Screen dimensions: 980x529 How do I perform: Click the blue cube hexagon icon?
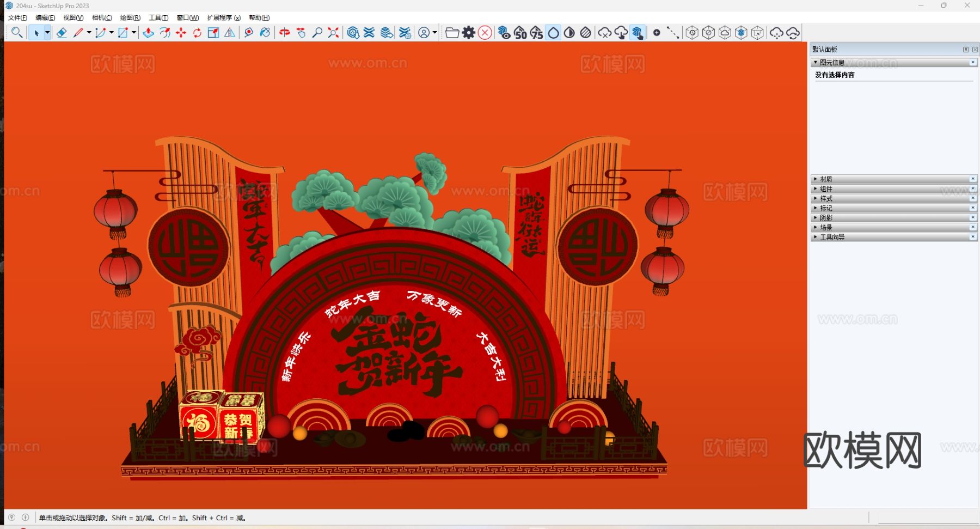741,33
